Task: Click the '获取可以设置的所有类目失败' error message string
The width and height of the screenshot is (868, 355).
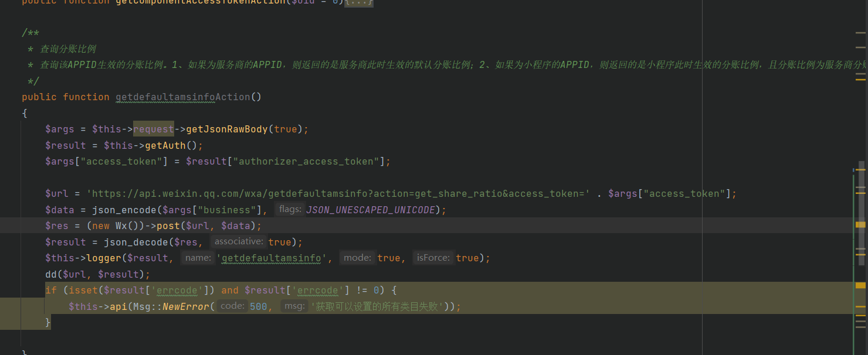Action: click(377, 306)
